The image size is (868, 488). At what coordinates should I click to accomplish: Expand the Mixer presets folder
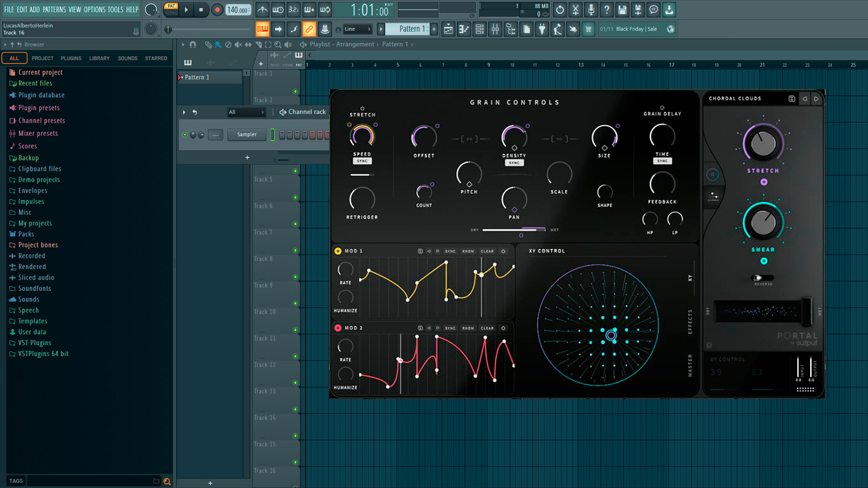(38, 133)
